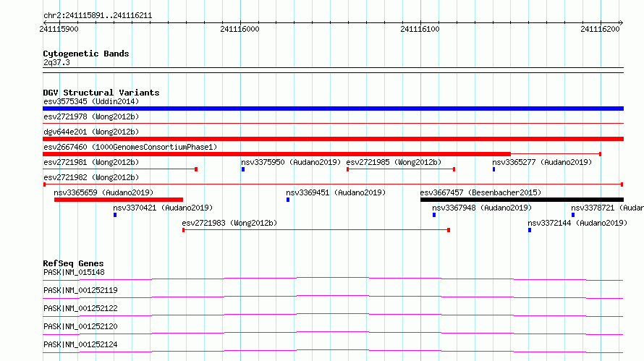The height and width of the screenshot is (361, 644).
Task: Open the esv2721983 (Wong2012b) label
Action: [x=229, y=223]
